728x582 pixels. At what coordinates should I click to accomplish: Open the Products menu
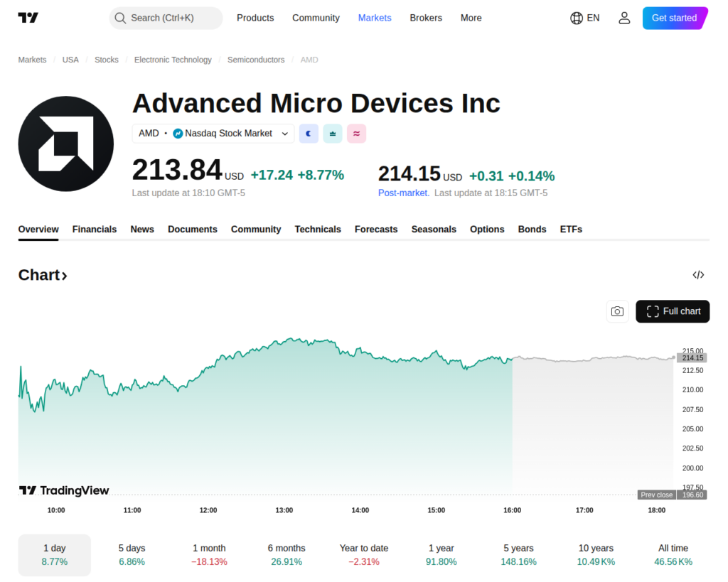(255, 18)
